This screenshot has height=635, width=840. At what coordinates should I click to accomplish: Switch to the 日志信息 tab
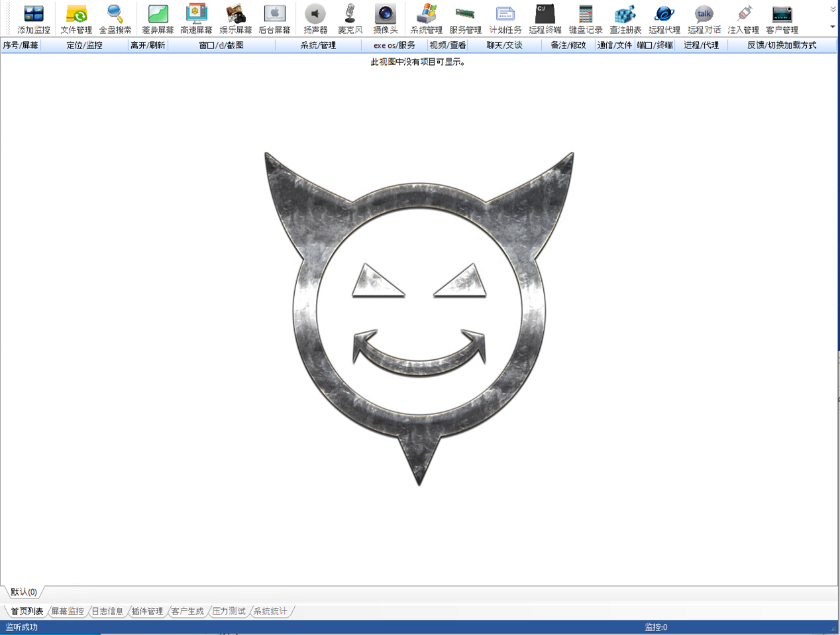pyautogui.click(x=107, y=611)
